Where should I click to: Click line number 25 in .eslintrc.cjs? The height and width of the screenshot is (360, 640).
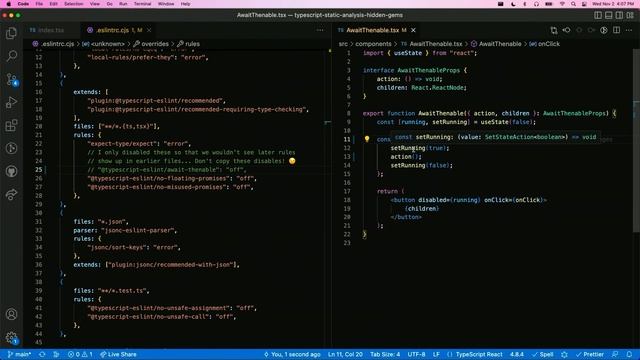38,169
